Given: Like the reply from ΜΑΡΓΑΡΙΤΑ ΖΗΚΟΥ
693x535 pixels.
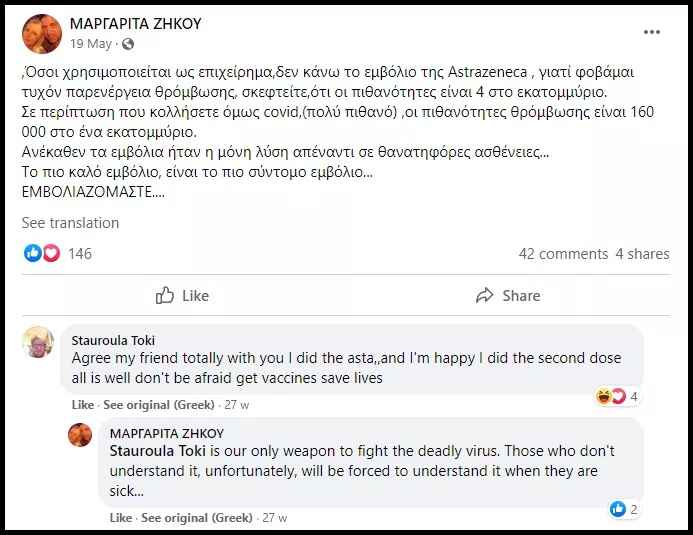Looking at the screenshot, I should click(120, 518).
